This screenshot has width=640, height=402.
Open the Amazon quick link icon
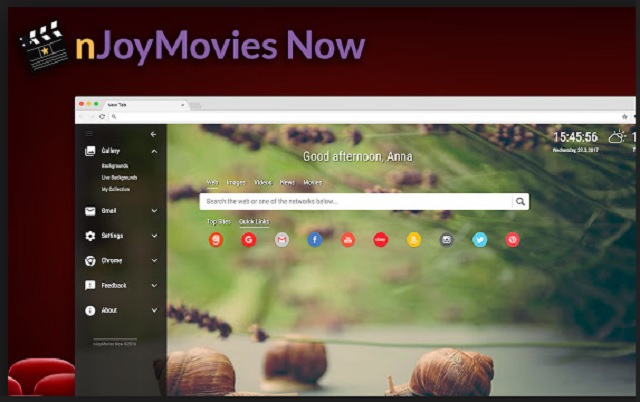click(x=413, y=240)
